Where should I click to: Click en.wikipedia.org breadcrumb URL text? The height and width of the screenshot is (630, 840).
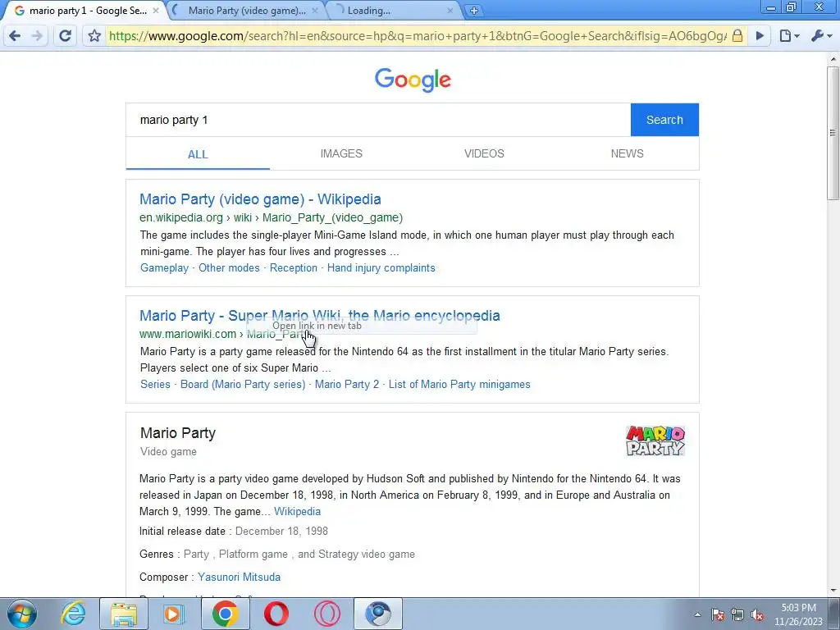[181, 217]
